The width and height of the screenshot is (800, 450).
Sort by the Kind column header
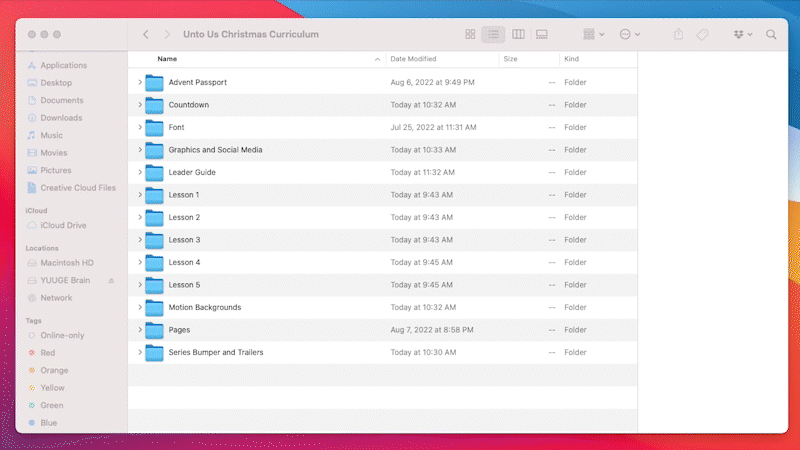point(571,59)
